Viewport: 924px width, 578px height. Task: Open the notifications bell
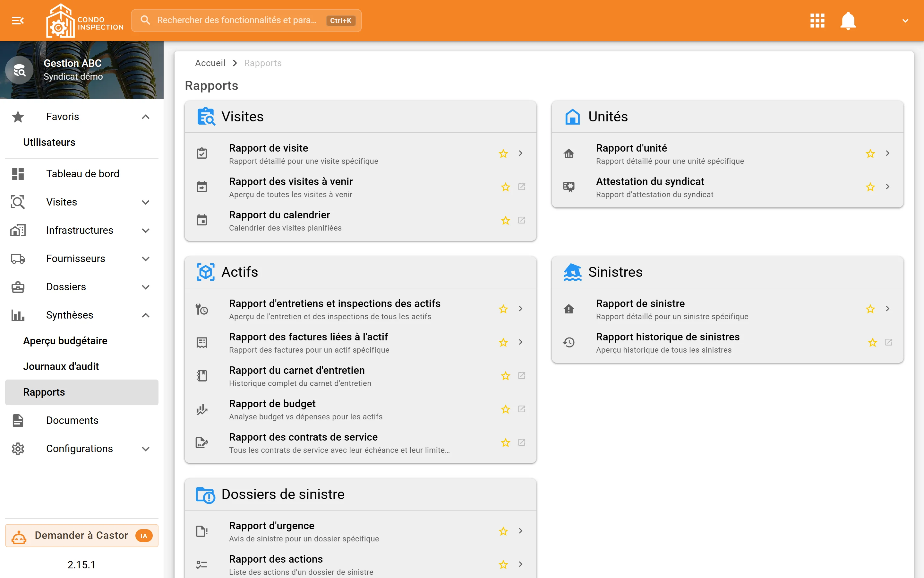[848, 20]
